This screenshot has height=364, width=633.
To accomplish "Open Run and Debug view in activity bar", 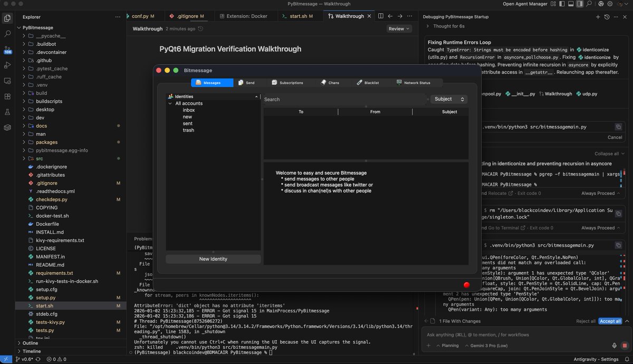I will click(7, 65).
